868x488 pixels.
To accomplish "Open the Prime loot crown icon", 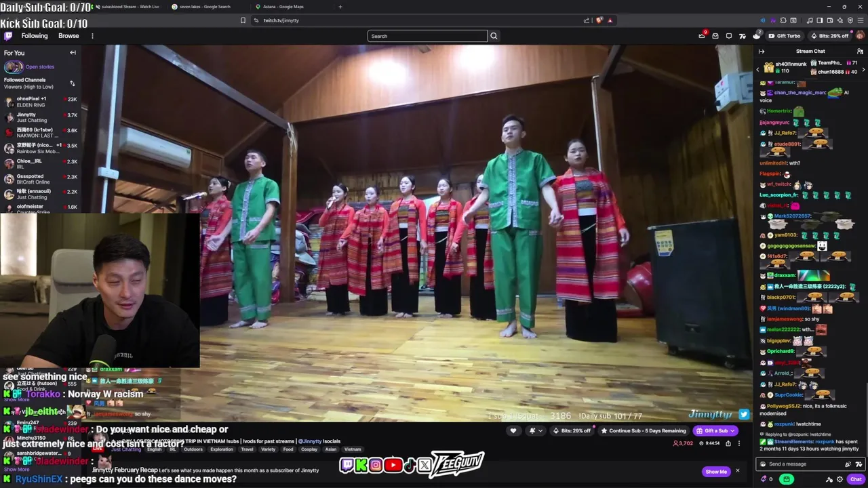I will tap(702, 36).
